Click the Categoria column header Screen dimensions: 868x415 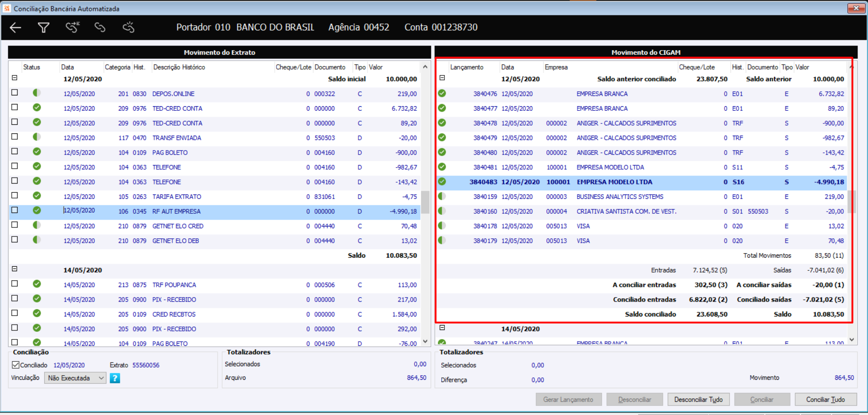click(118, 67)
